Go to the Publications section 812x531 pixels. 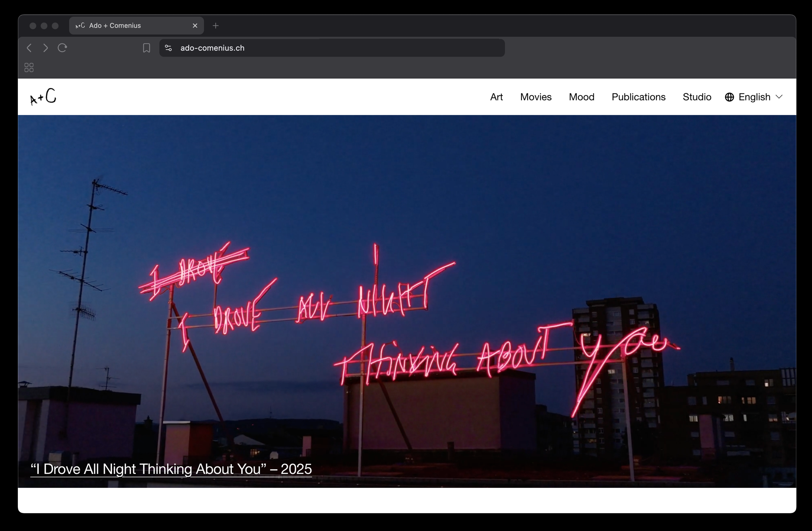(x=638, y=97)
